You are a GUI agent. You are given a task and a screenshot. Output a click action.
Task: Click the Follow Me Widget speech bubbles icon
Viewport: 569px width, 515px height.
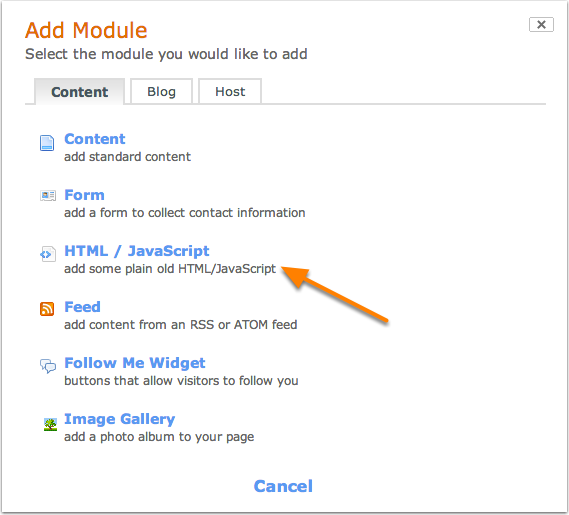pos(48,365)
